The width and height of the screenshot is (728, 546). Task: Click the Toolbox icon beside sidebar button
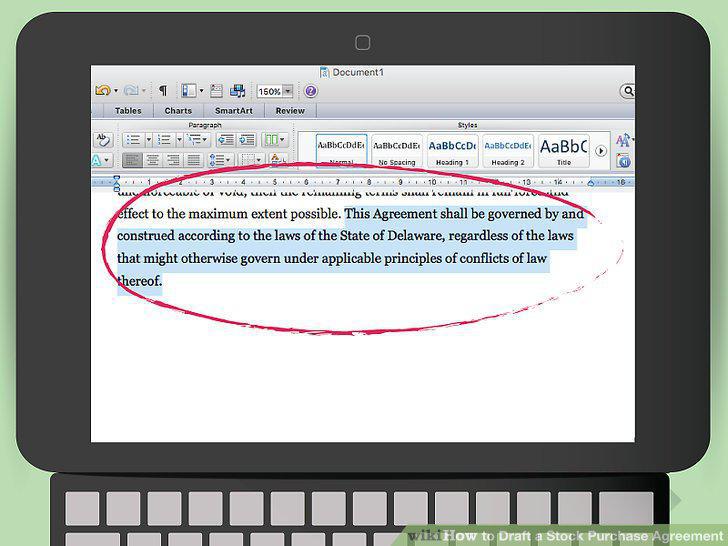click(216, 91)
